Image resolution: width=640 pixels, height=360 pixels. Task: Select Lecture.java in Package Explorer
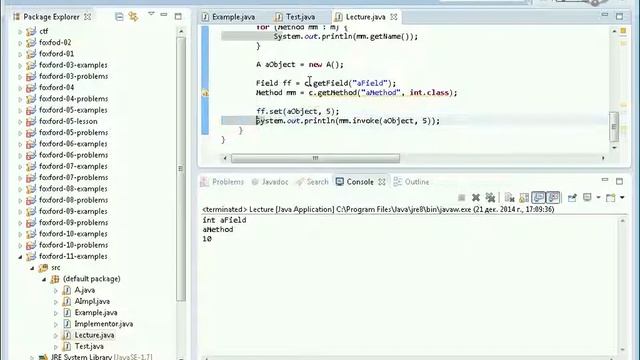click(x=94, y=335)
